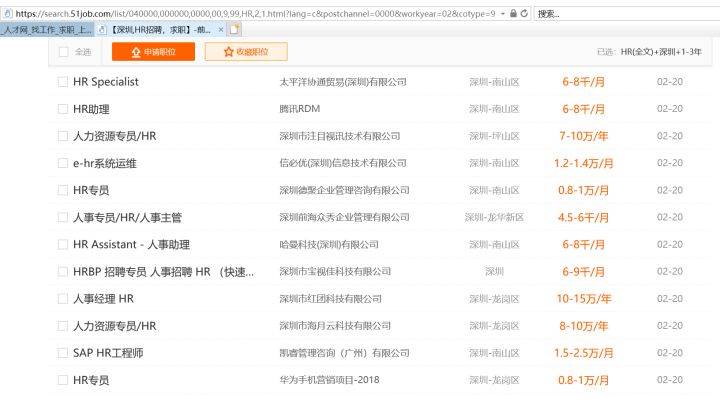Check the box for the 深圳德聚企业管理 listing
Screen dimensions: 720x399
pyautogui.click(x=63, y=191)
